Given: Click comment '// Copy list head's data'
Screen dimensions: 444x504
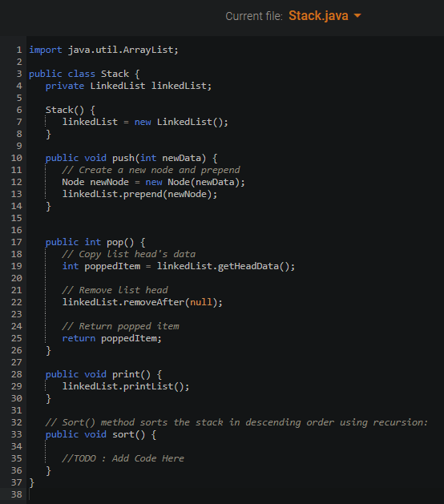Looking at the screenshot, I should coord(128,254).
